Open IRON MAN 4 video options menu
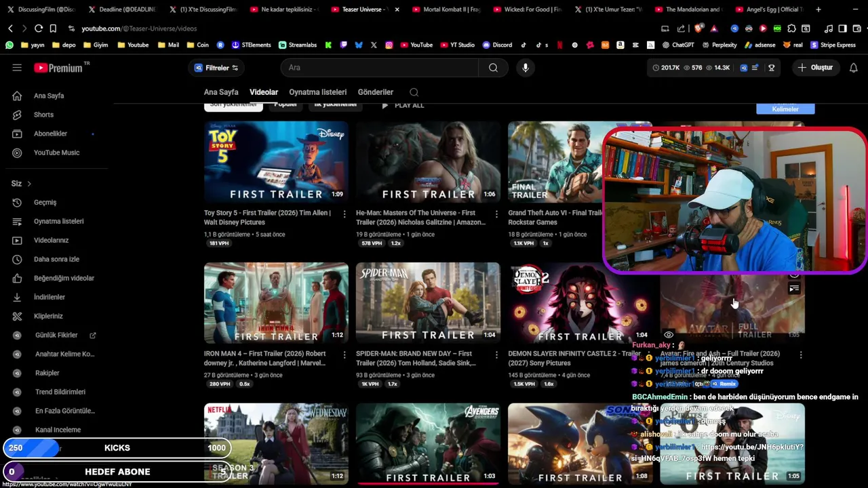868x488 pixels. point(344,355)
